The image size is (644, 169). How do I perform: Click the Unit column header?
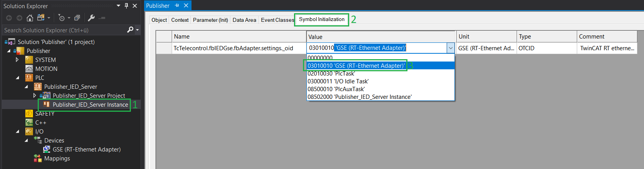tap(487, 37)
